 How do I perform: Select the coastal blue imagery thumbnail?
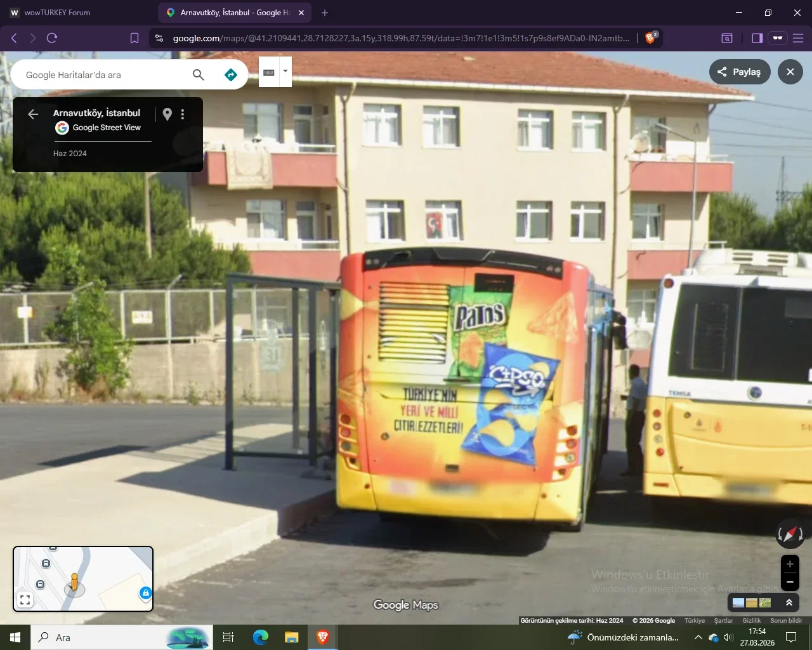(x=737, y=602)
